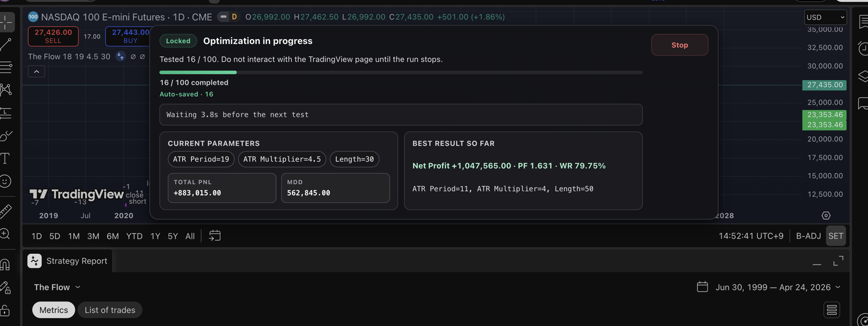Select the 5Y time range
868x326 pixels.
[173, 236]
